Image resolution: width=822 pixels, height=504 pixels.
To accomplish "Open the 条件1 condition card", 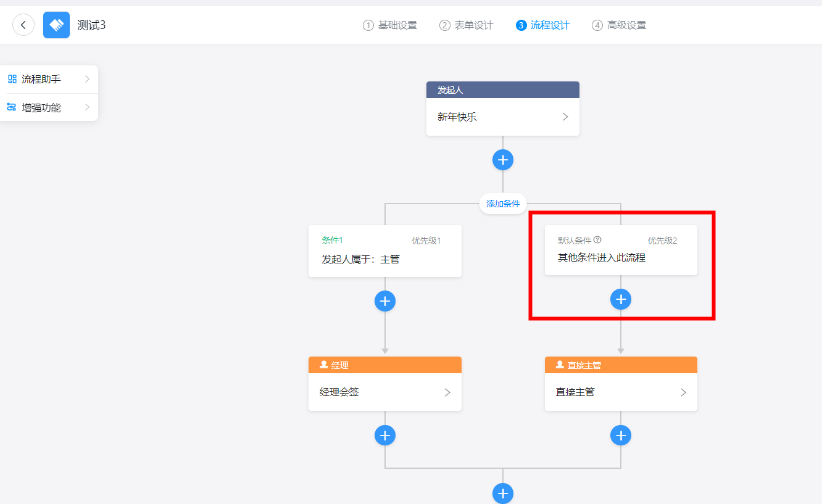I will tap(385, 251).
